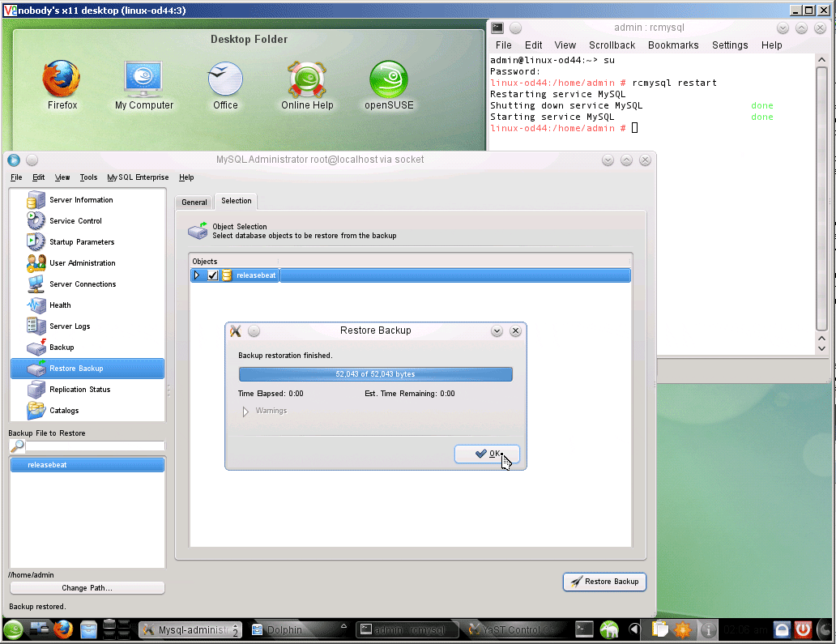Expand the Warnings section in dialog
836x644 pixels.
click(x=245, y=411)
